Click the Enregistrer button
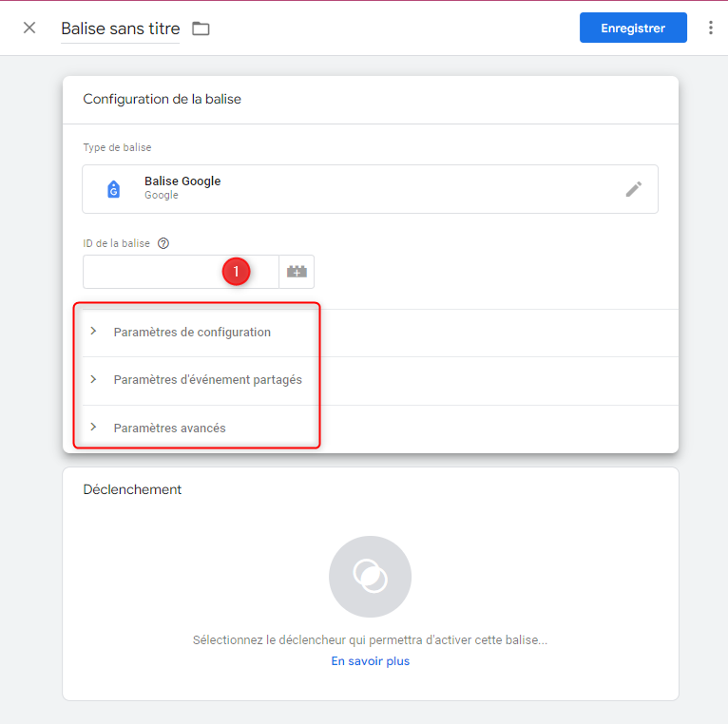The width and height of the screenshot is (728, 724). [633, 28]
